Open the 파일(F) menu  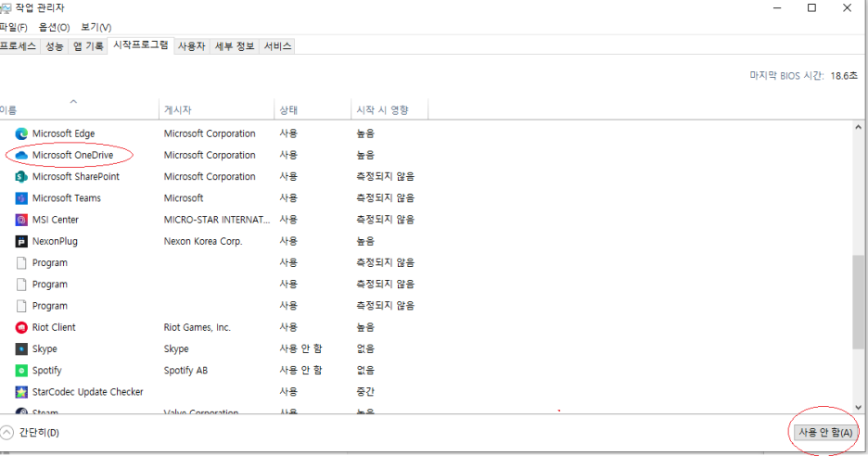click(13, 27)
